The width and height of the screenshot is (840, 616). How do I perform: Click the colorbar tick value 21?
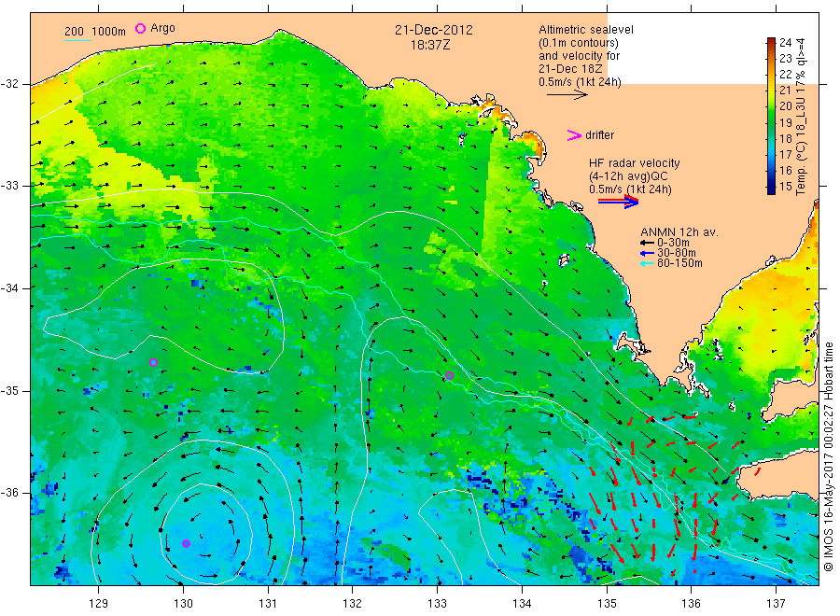[785, 90]
